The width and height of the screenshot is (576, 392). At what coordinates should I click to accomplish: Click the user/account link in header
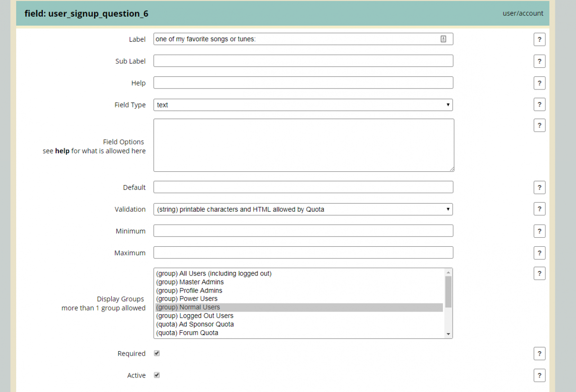[523, 13]
